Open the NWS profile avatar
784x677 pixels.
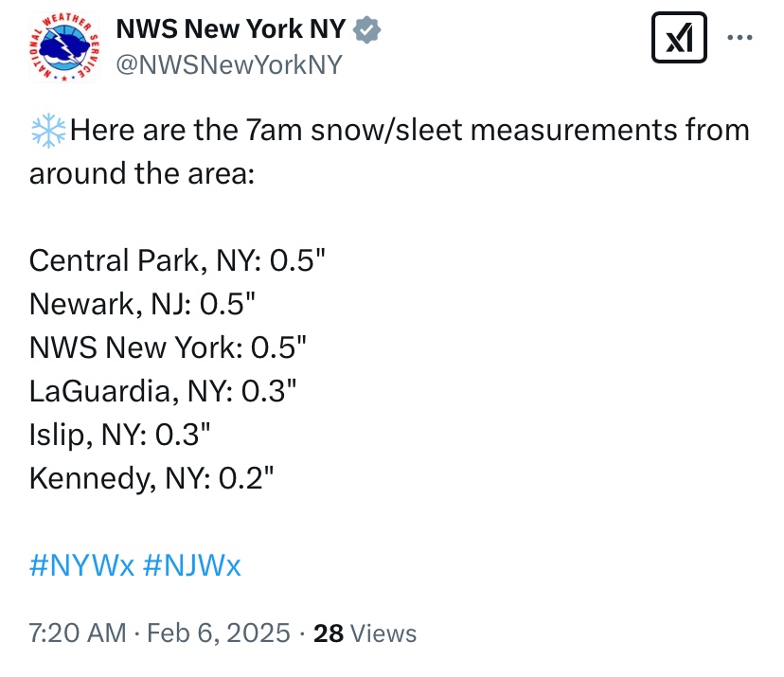[64, 47]
